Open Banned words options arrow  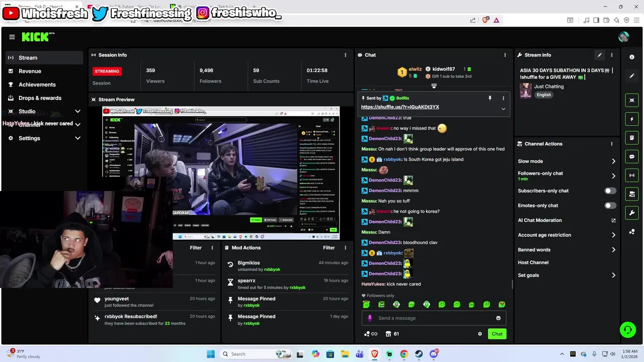613,250
